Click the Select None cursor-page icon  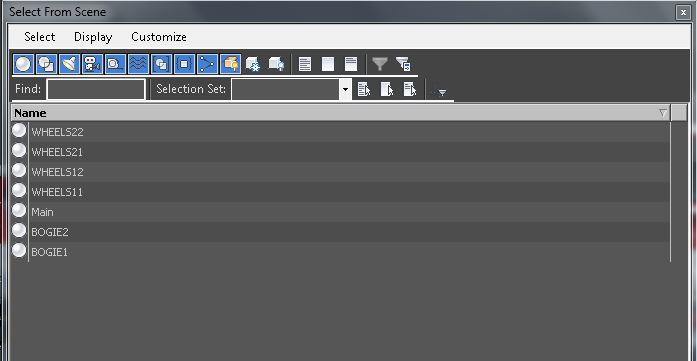(x=387, y=89)
